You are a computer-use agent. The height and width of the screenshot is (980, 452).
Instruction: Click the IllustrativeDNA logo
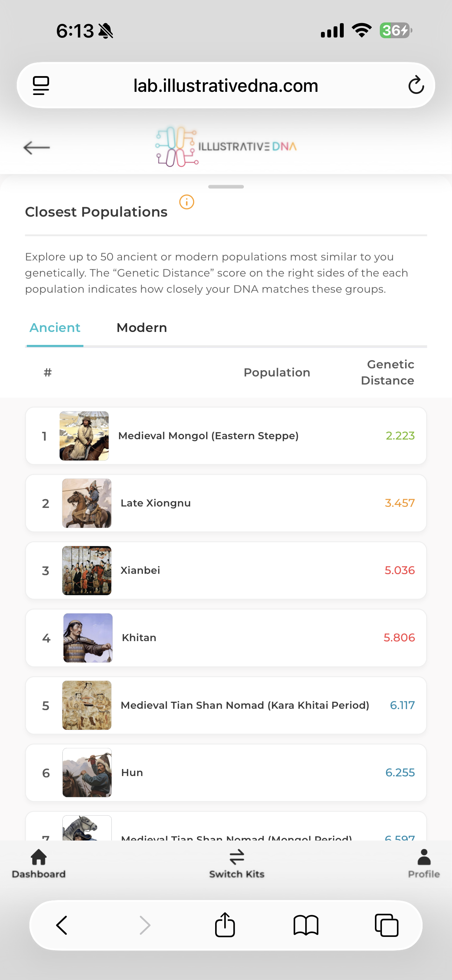[226, 147]
